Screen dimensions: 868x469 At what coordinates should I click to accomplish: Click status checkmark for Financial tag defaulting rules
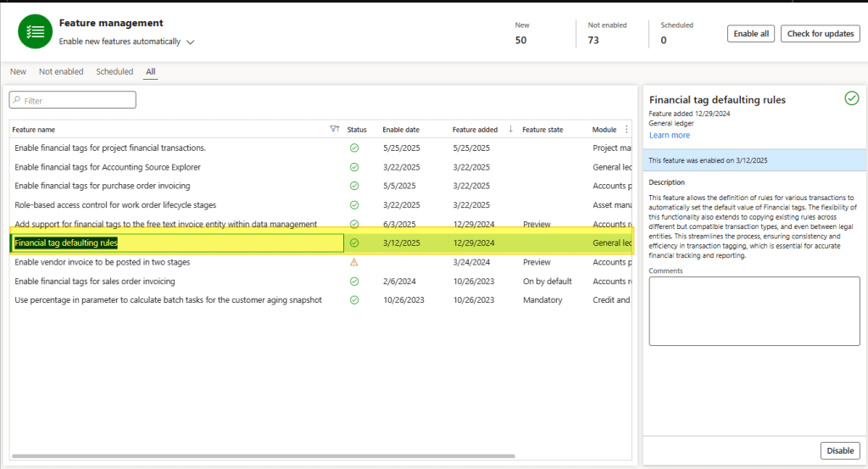[x=354, y=243]
